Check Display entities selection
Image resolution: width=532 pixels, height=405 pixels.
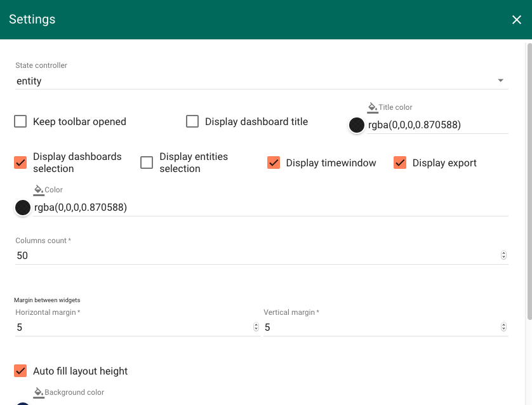pyautogui.click(x=147, y=163)
